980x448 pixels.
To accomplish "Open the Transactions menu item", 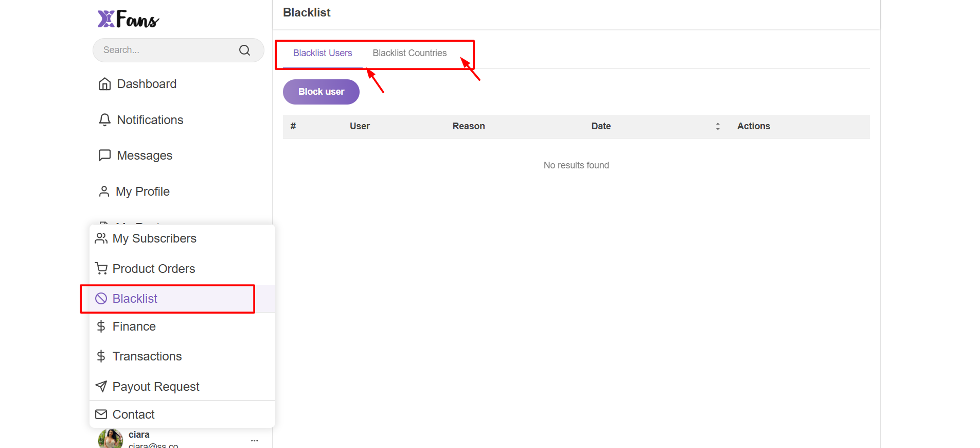I will [x=147, y=356].
